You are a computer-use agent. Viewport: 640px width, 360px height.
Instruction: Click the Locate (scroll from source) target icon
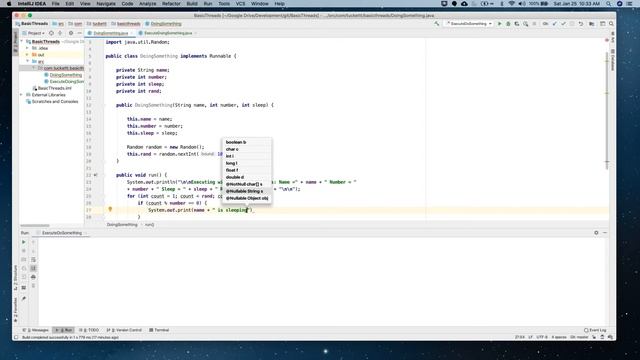tap(51, 33)
